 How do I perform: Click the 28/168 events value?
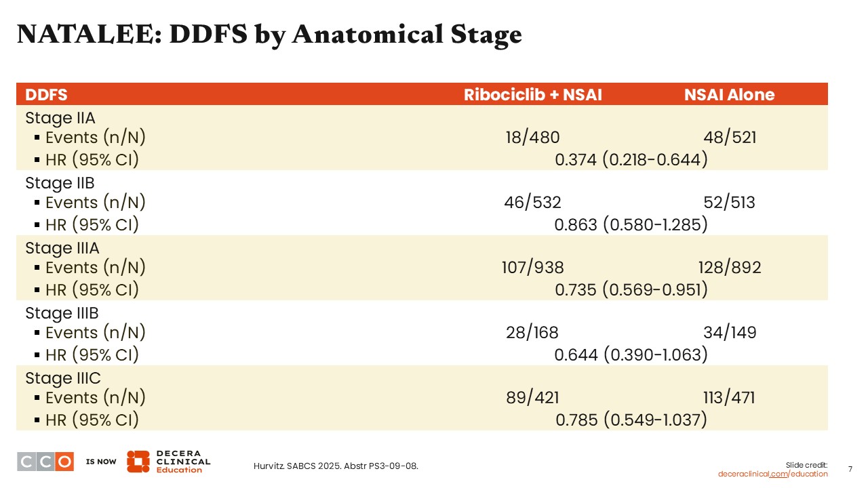[532, 333]
